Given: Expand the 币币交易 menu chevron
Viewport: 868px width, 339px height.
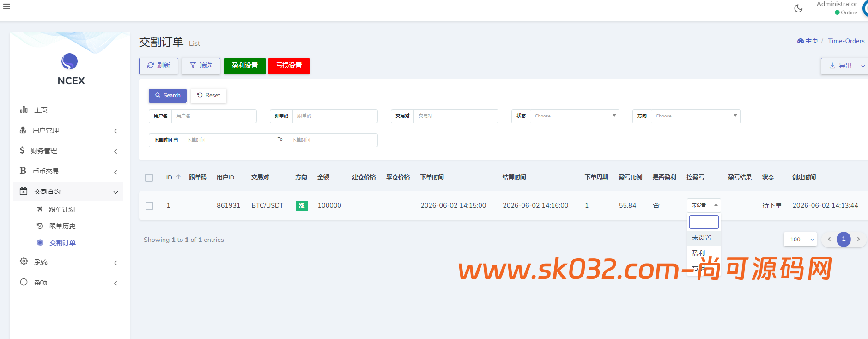Looking at the screenshot, I should pyautogui.click(x=115, y=172).
